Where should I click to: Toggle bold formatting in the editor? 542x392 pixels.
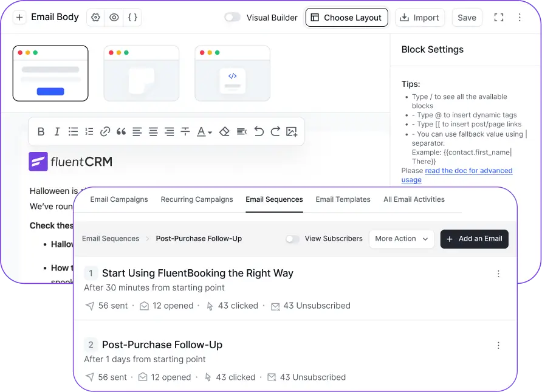pos(40,131)
